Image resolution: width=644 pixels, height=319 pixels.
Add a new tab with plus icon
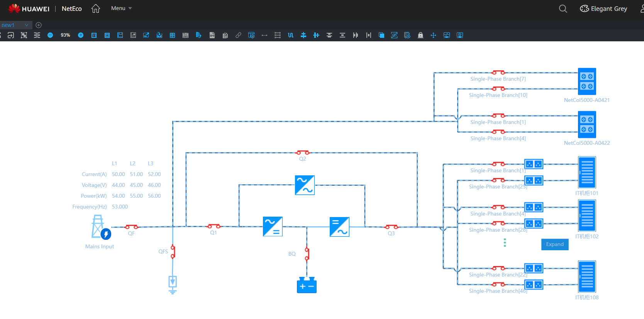[39, 25]
